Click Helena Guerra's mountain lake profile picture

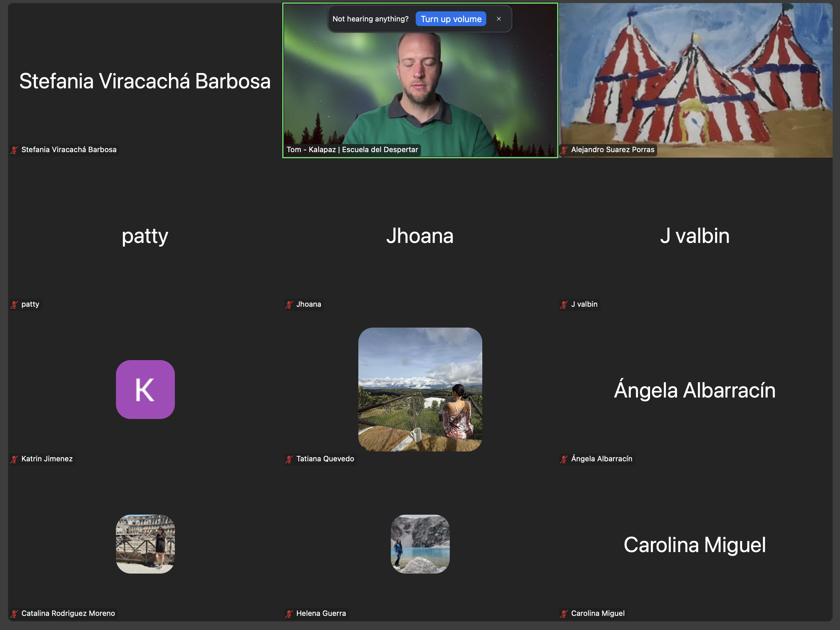click(x=420, y=544)
